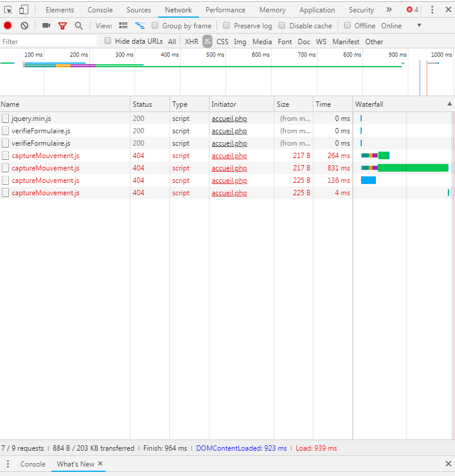Click the Filter text input field
455x476 pixels.
point(48,41)
